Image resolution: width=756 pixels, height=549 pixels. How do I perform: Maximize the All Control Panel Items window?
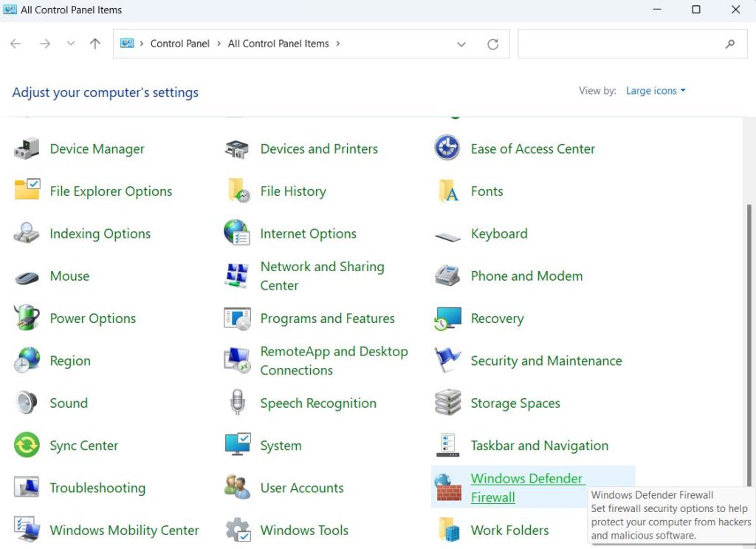(695, 10)
